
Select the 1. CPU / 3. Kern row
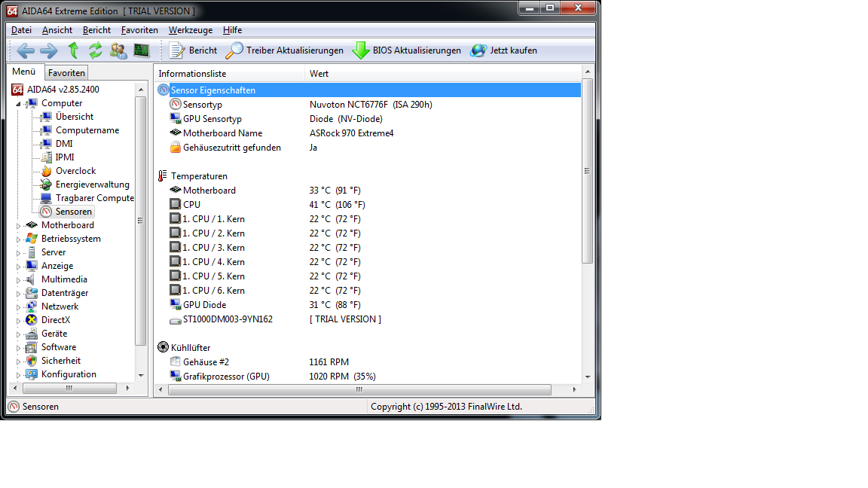tap(368, 248)
